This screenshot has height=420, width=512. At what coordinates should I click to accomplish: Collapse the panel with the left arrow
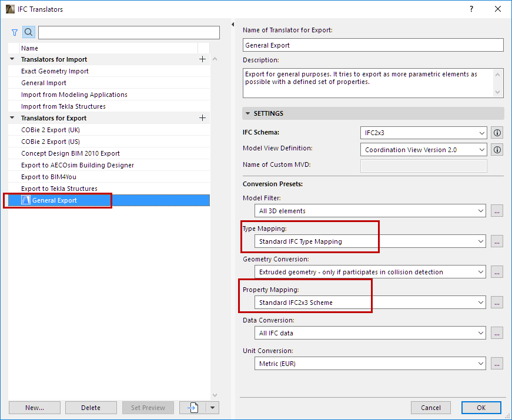tap(232, 25)
